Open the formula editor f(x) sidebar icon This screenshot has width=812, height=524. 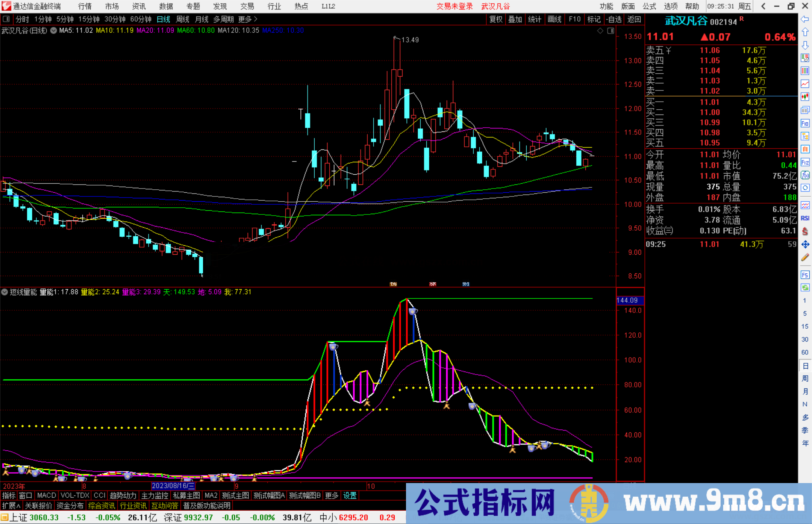pyautogui.click(x=805, y=175)
